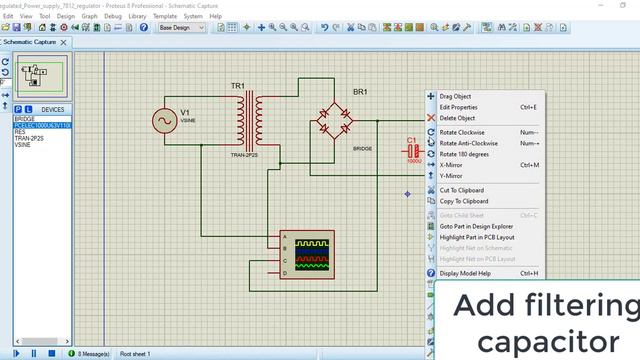This screenshot has height=360, width=640.
Task: Open the Graph menu
Action: point(89,16)
